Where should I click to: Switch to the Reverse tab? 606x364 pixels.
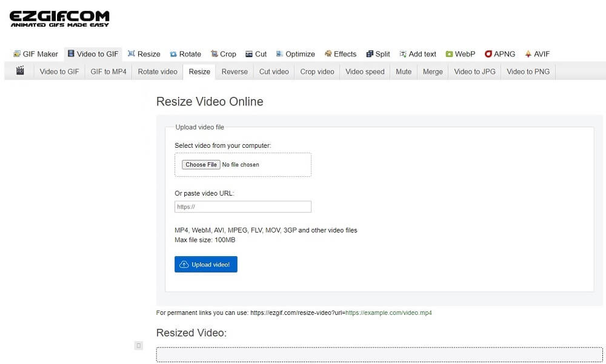click(235, 71)
